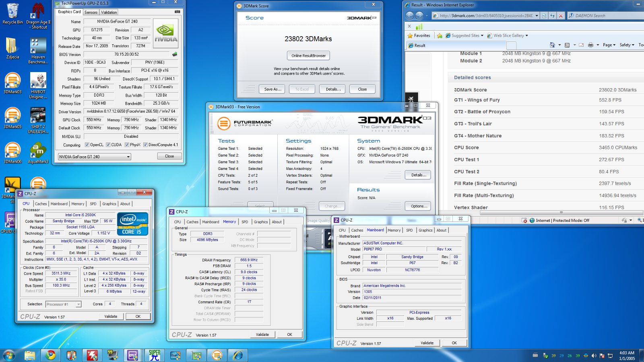Click Details... in 3DMark Score dialog
The height and width of the screenshot is (362, 644).
coord(333,89)
